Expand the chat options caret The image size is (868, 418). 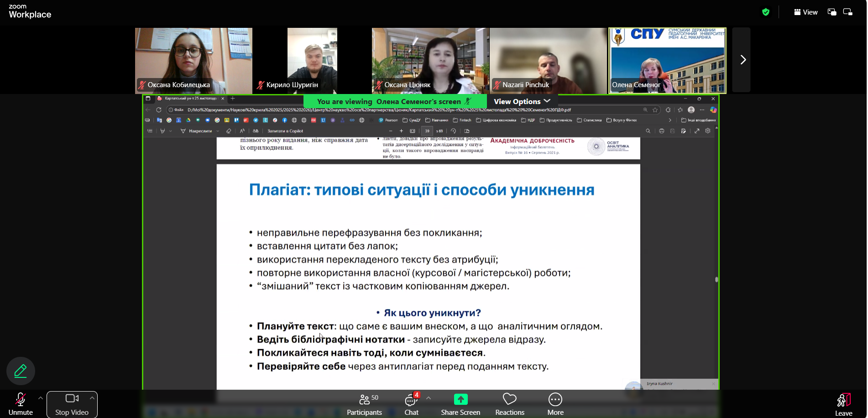click(429, 398)
